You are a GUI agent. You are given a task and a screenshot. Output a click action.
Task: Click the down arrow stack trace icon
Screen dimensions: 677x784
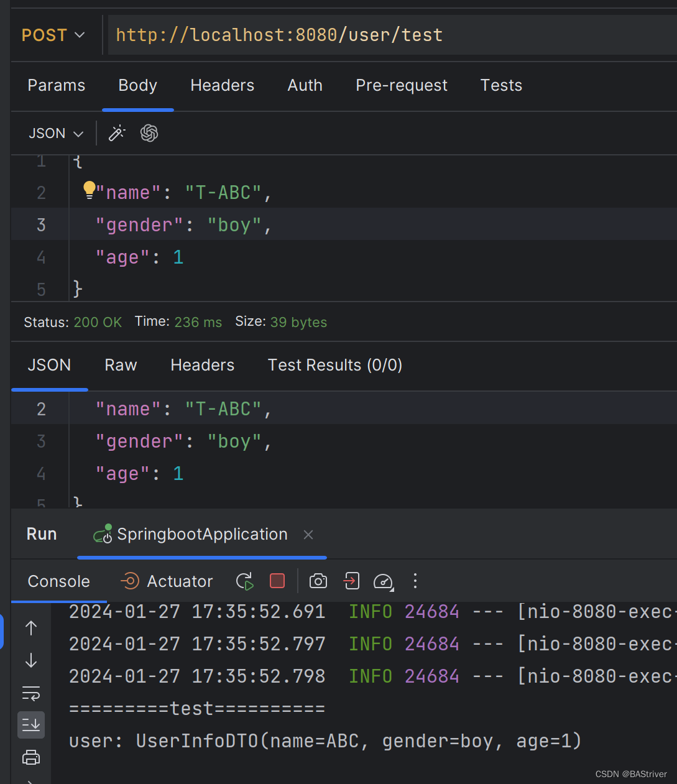pos(31,661)
